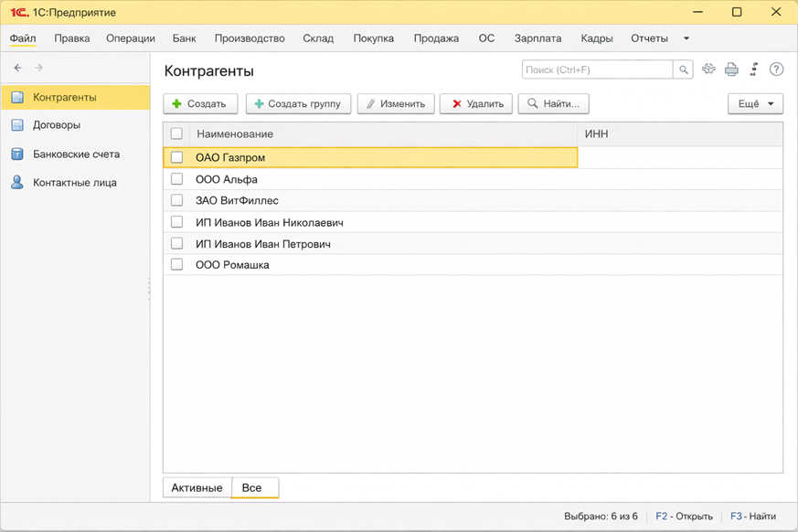Toggle the checkbox for ОАО Газпром

tap(177, 157)
